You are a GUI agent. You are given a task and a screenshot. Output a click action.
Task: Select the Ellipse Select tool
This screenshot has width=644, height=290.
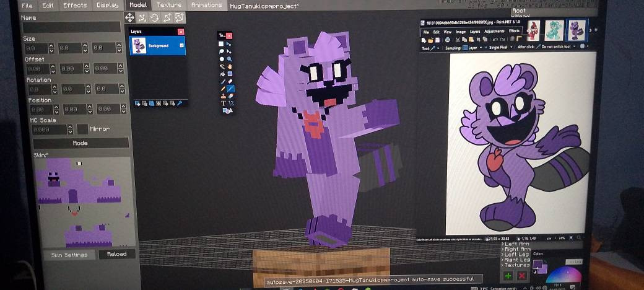(x=222, y=59)
